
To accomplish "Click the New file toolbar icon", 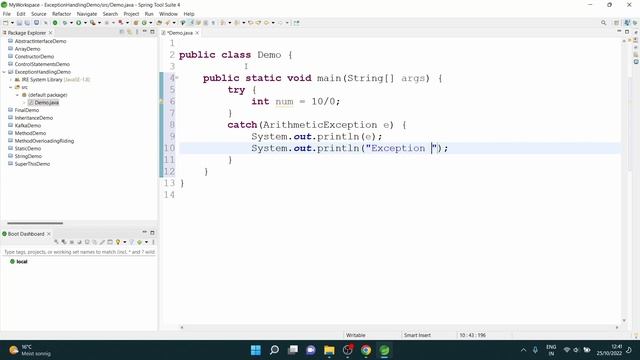I will pyautogui.click(x=6, y=23).
